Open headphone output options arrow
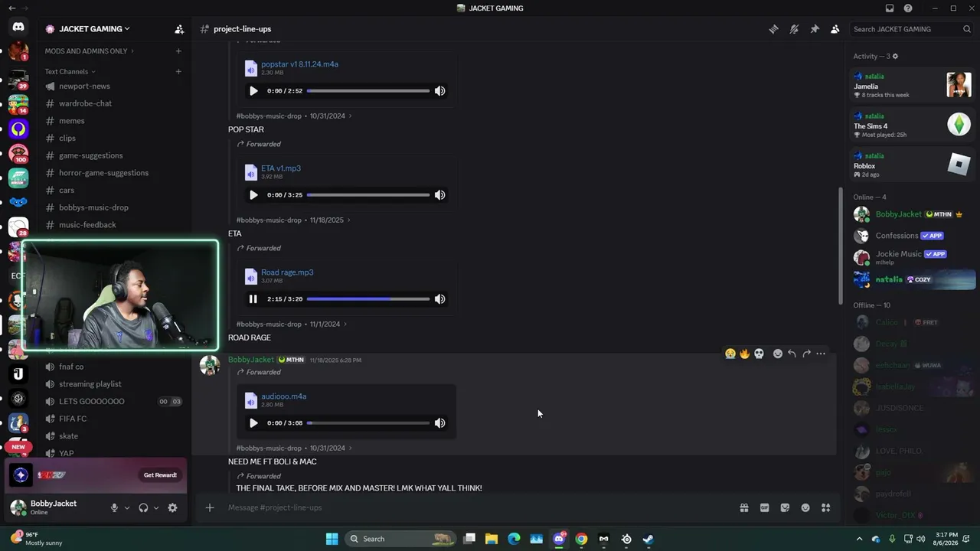Viewport: 980px width, 551px height. click(x=156, y=507)
